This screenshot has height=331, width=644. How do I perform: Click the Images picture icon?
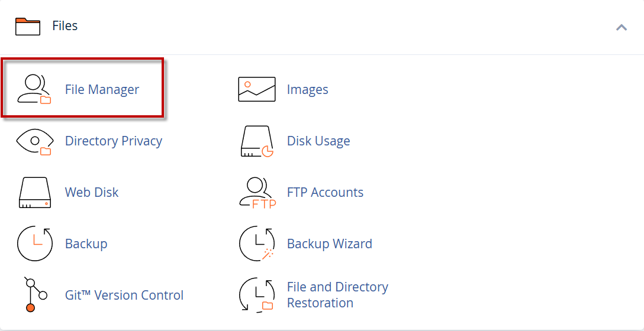[x=256, y=89]
